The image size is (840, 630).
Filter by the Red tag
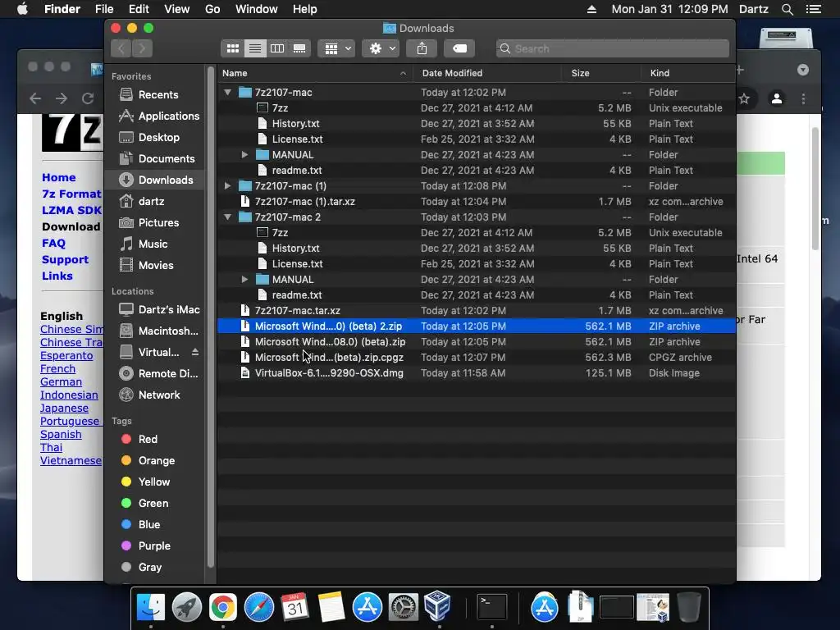148,440
